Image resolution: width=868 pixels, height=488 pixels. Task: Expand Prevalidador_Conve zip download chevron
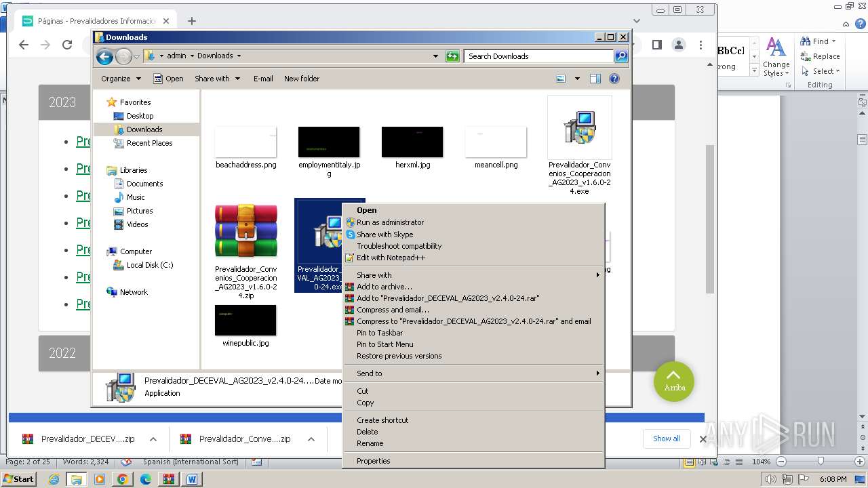click(311, 439)
